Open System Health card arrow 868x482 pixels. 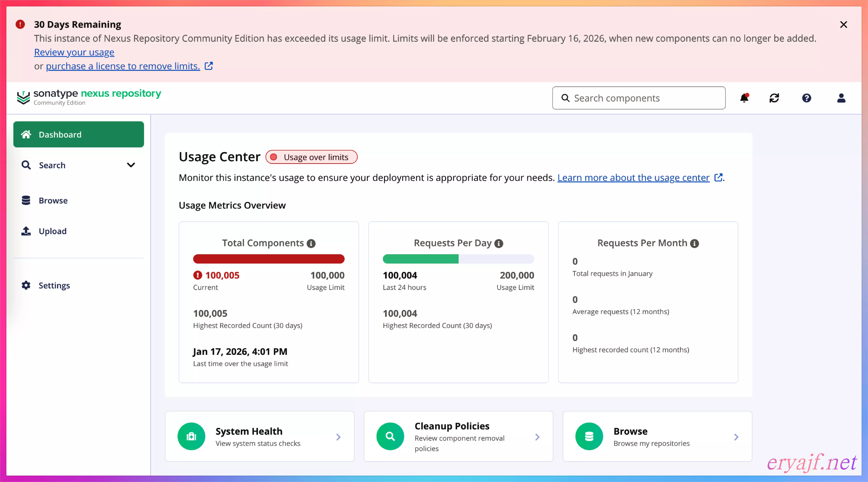click(x=338, y=437)
